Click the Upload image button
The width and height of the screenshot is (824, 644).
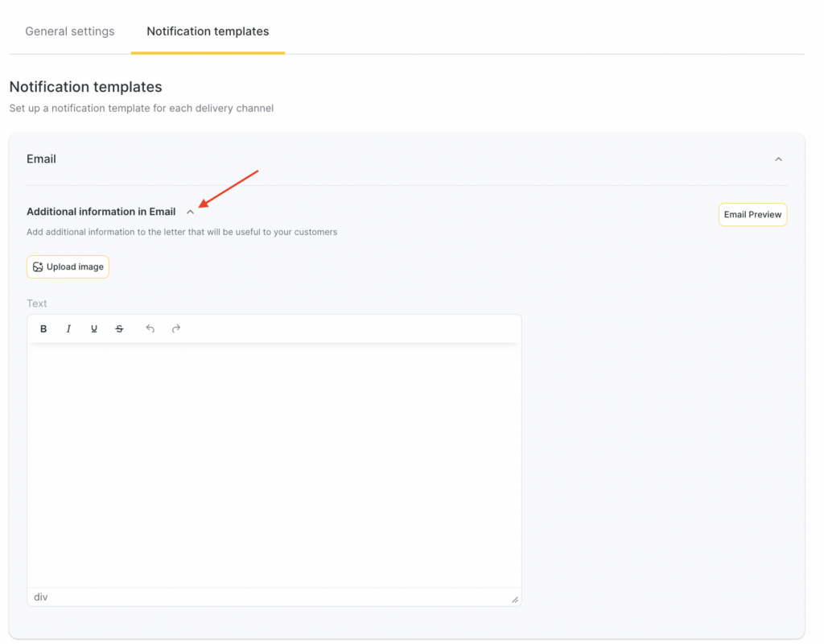click(x=68, y=267)
